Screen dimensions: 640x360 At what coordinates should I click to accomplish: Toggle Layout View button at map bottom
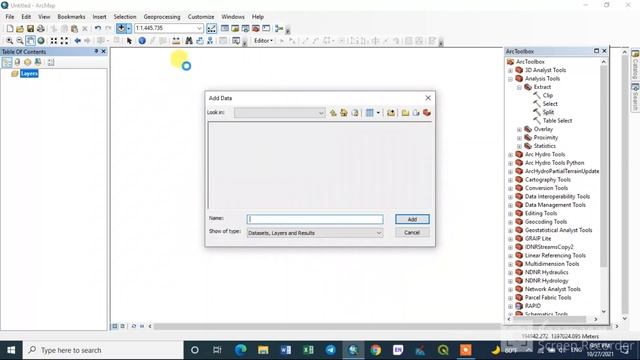[x=122, y=326]
